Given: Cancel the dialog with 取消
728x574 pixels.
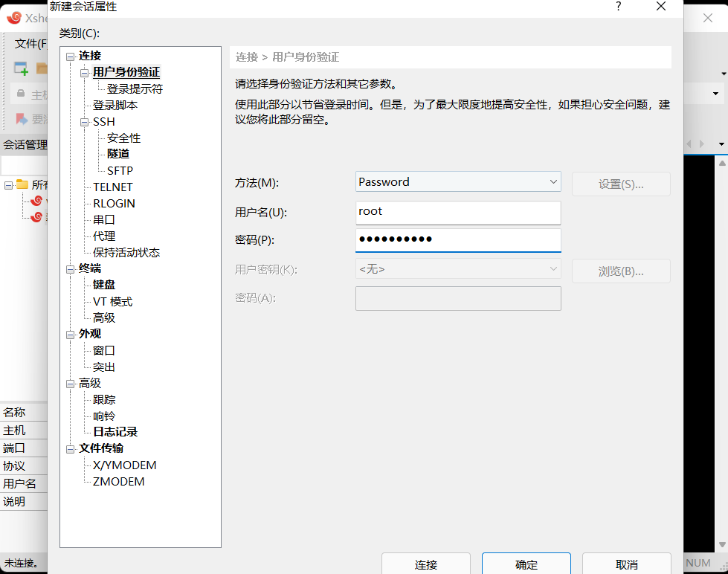Looking at the screenshot, I should 626,564.
